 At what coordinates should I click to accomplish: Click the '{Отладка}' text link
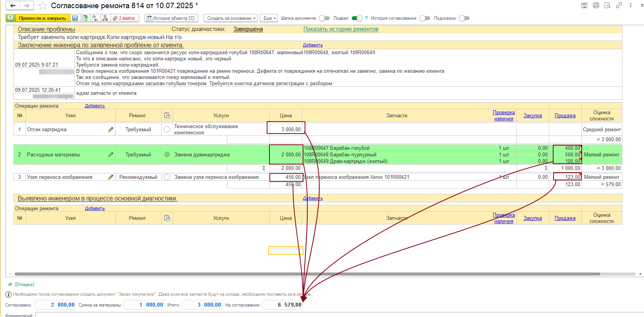coord(25,284)
